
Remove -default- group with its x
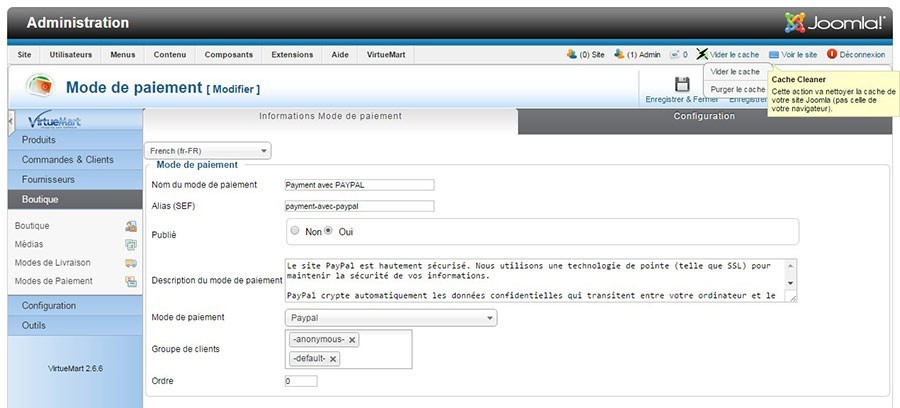332,359
